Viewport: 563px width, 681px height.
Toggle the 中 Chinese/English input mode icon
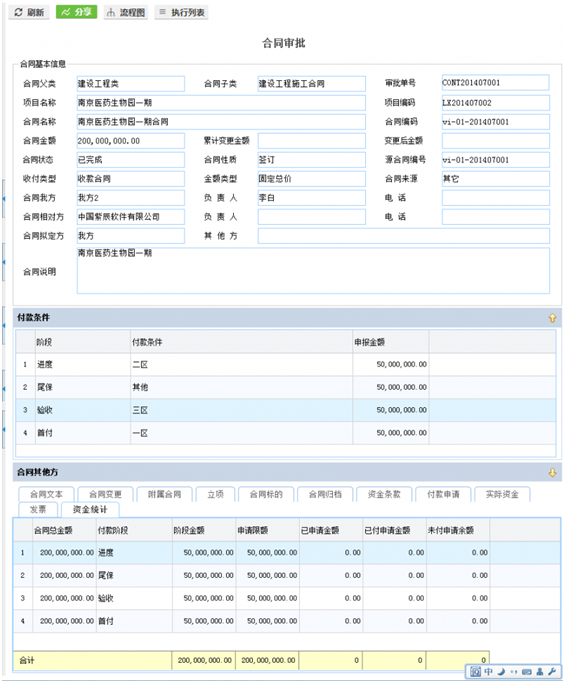tap(489, 671)
